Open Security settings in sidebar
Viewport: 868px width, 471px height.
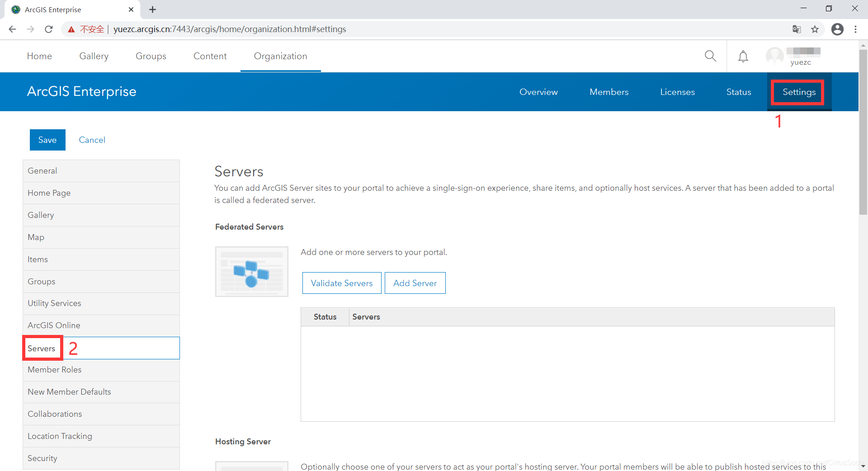point(101,458)
